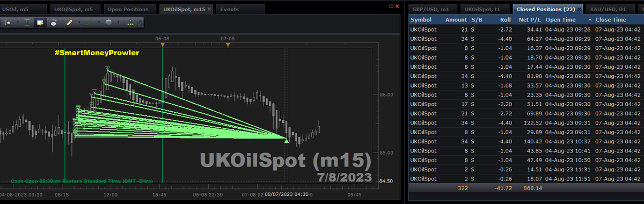Click the 07-08 orange session marker

[x=228, y=45]
